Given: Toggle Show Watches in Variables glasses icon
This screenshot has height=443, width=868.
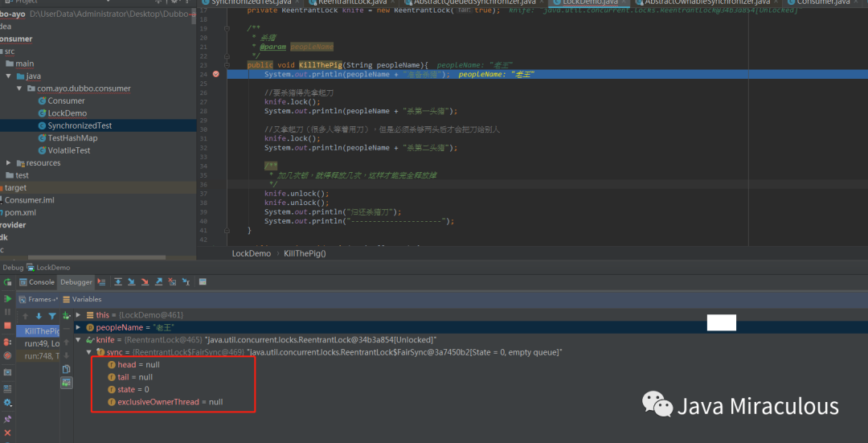Looking at the screenshot, I should point(67,383).
